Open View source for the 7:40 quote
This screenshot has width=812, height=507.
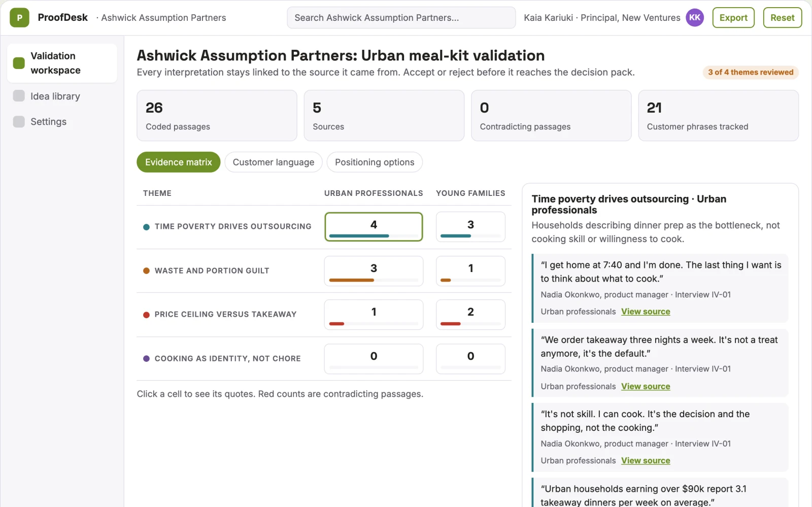[646, 312]
